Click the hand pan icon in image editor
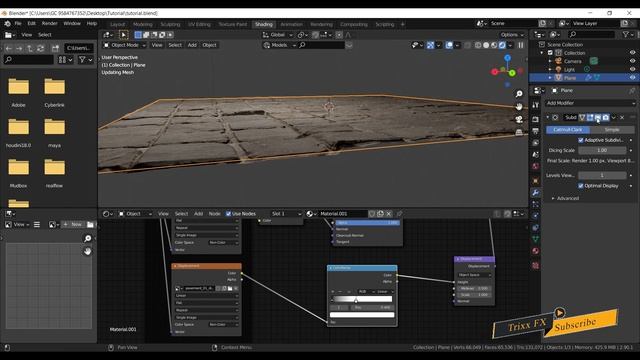Viewport: 640px width, 360px height. (87, 251)
